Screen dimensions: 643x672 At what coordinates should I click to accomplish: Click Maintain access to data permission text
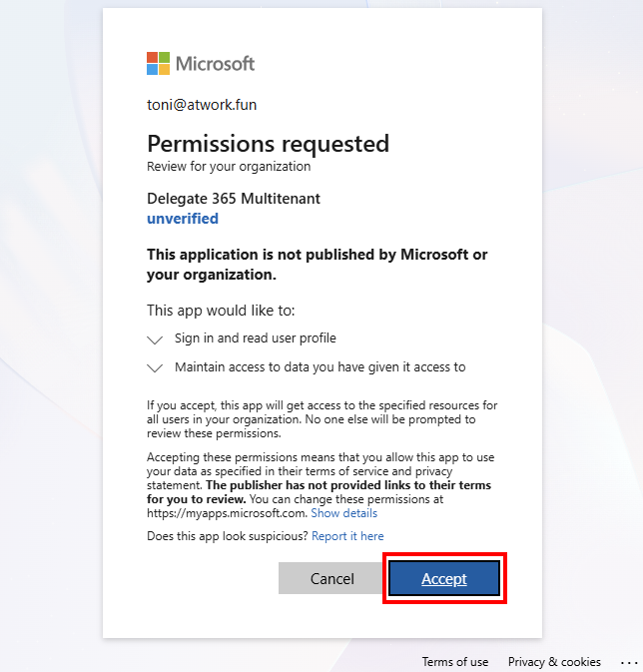tap(320, 366)
